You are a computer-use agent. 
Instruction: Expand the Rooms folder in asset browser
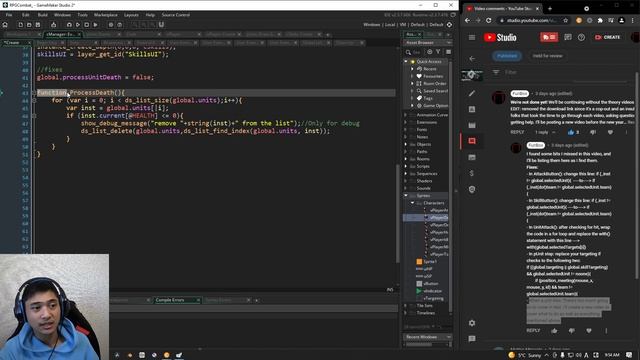click(406, 159)
